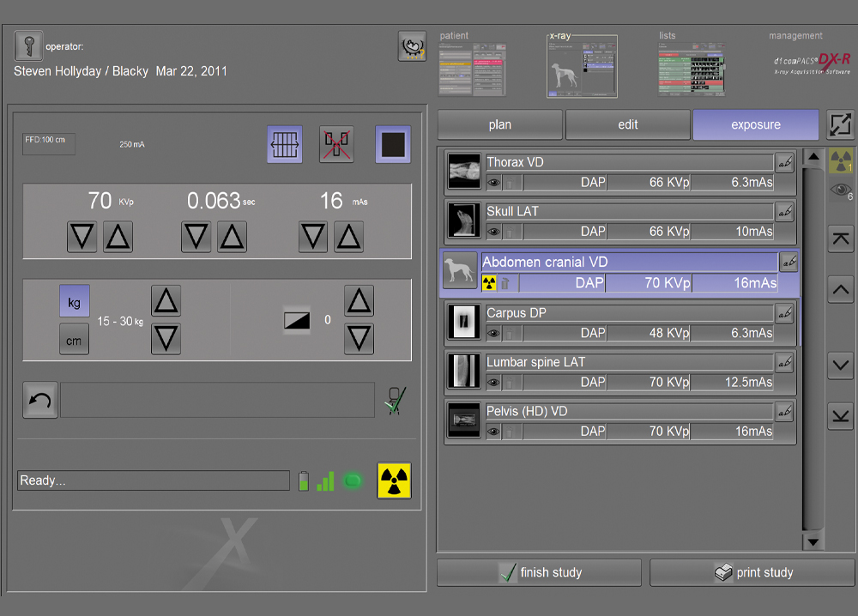Click the crossed-out grid icon

pos(336,144)
